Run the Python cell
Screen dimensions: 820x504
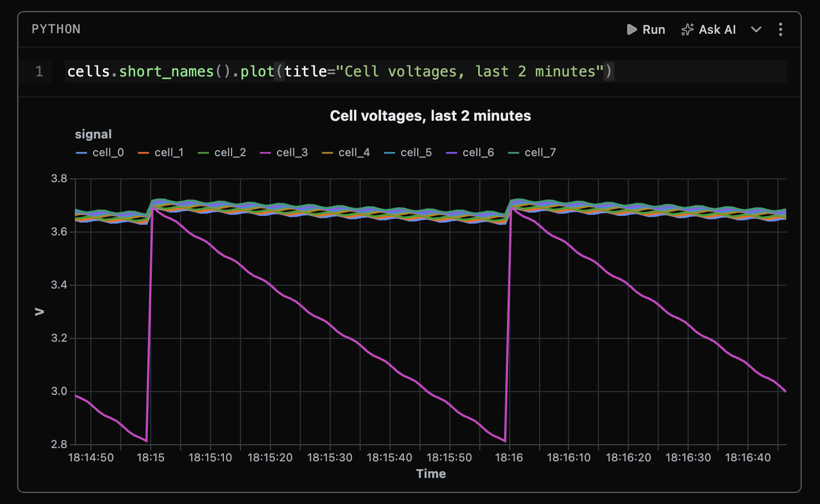tap(645, 29)
